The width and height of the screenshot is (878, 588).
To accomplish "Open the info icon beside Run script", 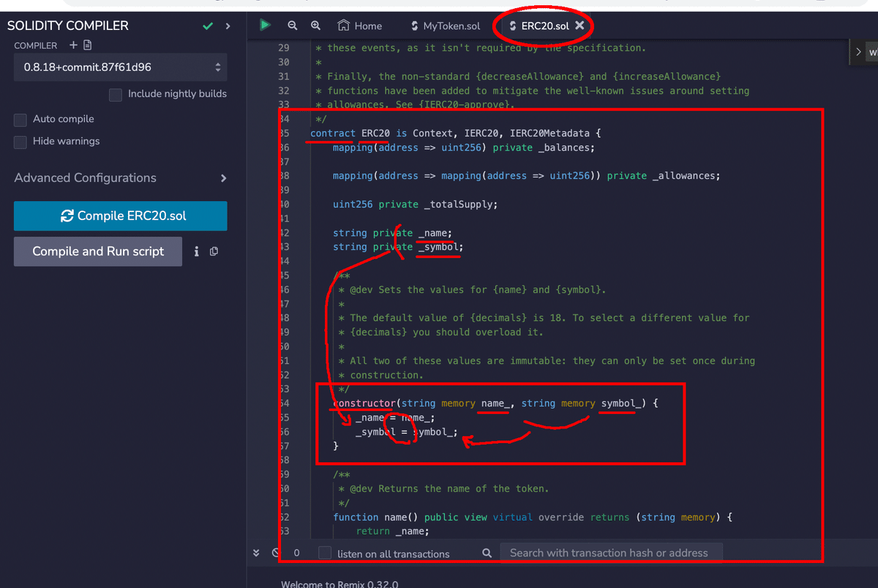I will pyautogui.click(x=197, y=252).
